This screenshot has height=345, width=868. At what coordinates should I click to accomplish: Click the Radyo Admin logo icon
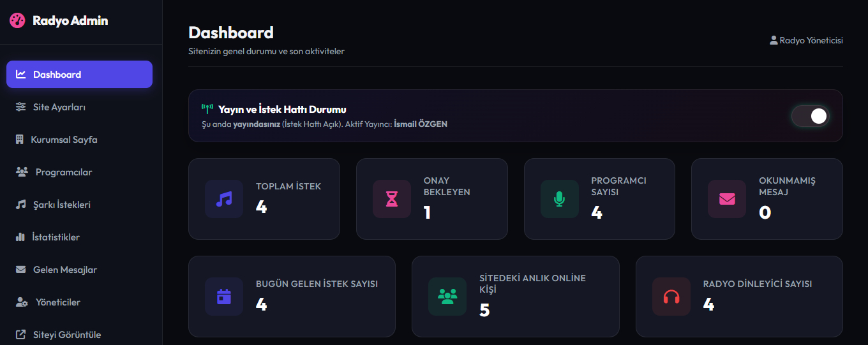pyautogui.click(x=17, y=20)
